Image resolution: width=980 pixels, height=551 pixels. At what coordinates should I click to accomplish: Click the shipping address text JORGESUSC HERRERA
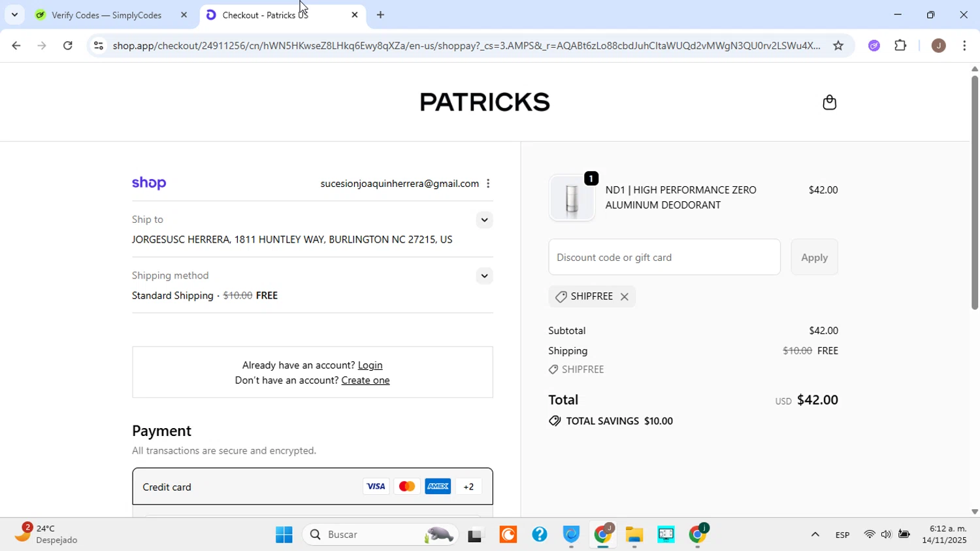coord(292,240)
